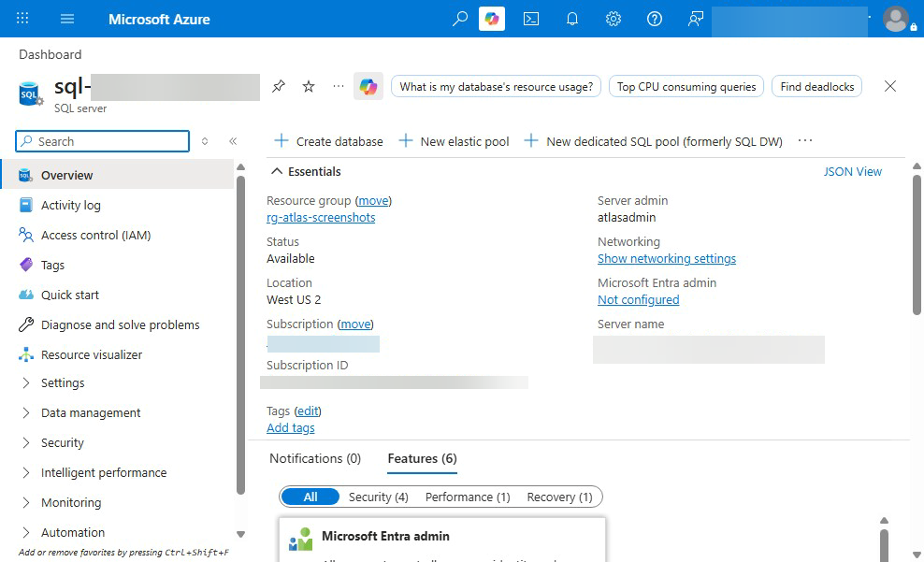The width and height of the screenshot is (924, 562).
Task: Open the Help question mark
Action: [x=654, y=19]
